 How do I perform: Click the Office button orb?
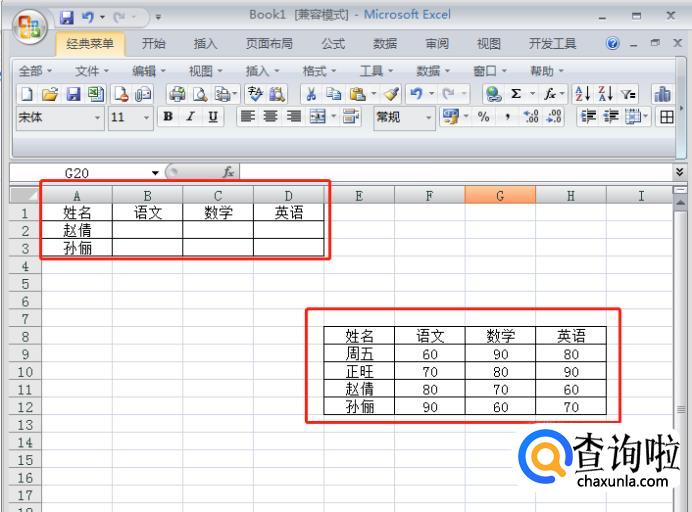pyautogui.click(x=30, y=26)
